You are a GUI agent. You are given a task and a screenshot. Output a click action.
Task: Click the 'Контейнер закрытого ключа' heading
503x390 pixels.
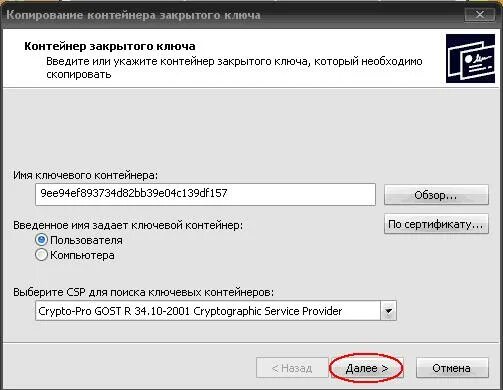click(110, 46)
